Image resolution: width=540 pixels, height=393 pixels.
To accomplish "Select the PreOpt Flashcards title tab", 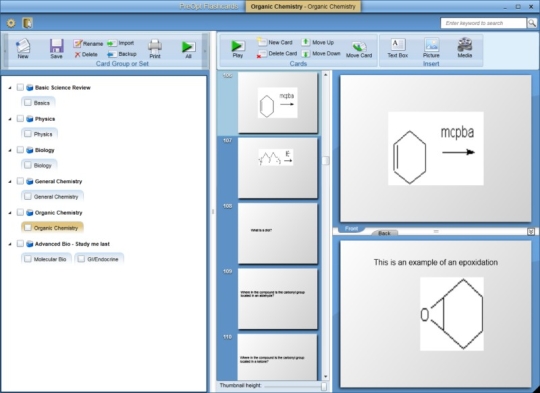I will point(209,6).
